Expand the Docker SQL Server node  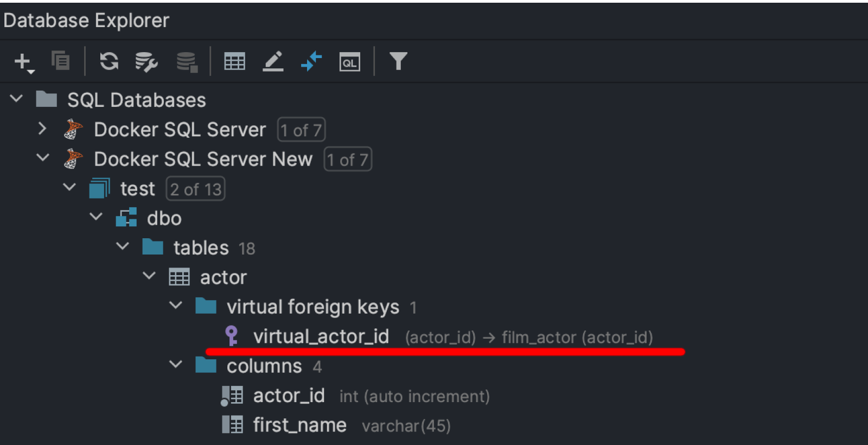click(x=43, y=129)
